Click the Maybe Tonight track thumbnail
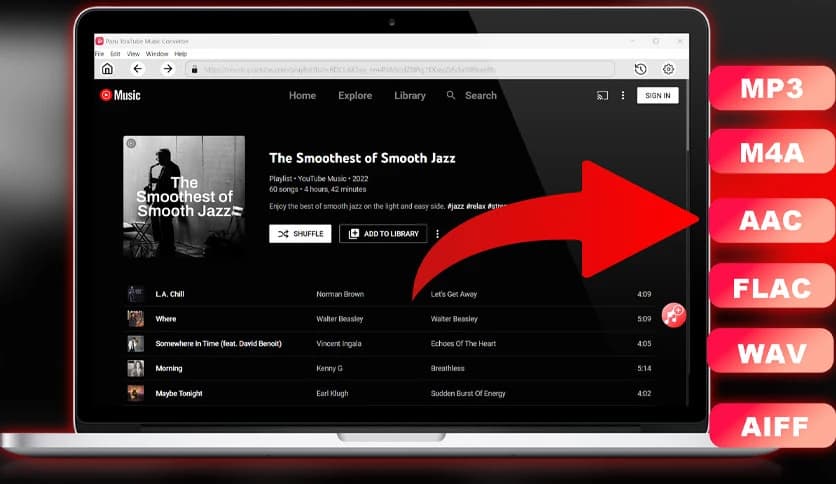This screenshot has height=484, width=836. click(135, 393)
